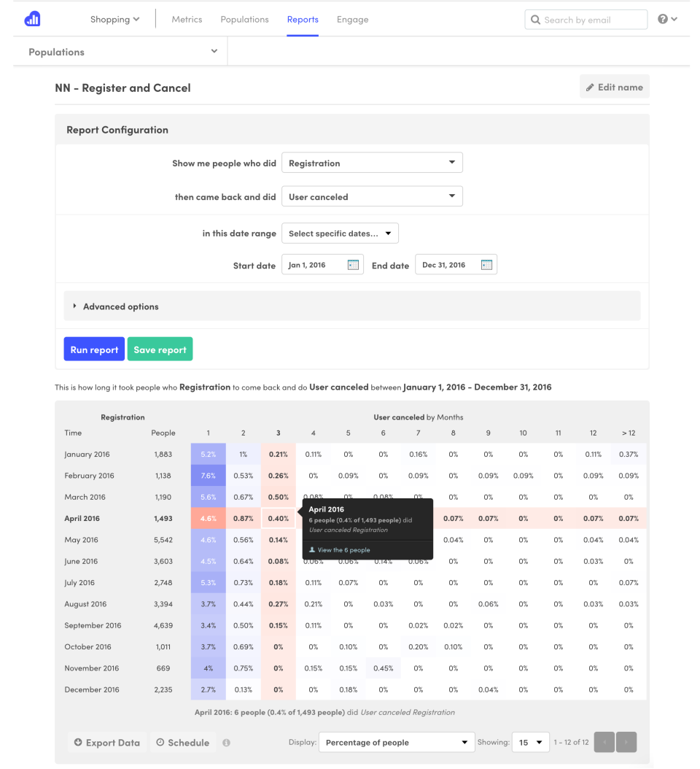Open the Registration event dropdown
The image size is (700, 769).
[x=372, y=163]
